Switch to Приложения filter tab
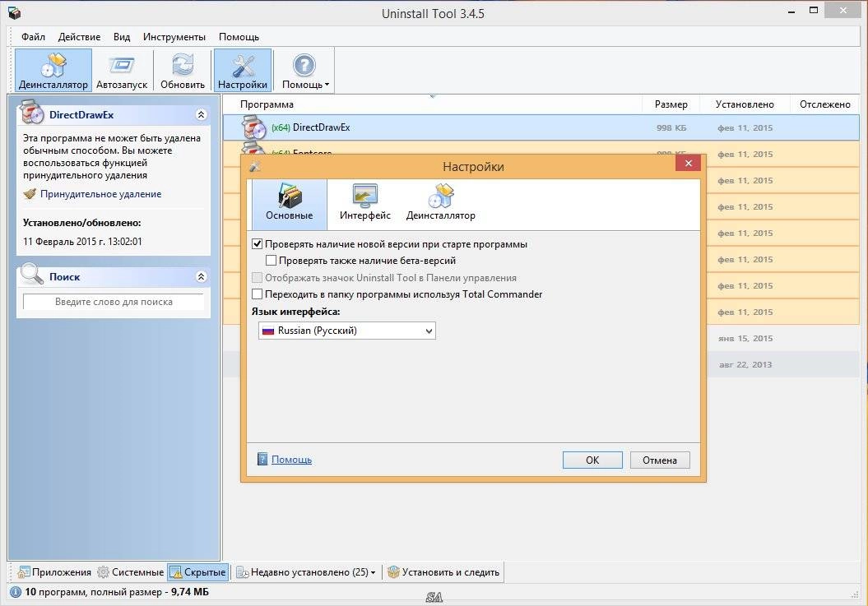Viewport: 868px width, 606px height. [x=54, y=572]
